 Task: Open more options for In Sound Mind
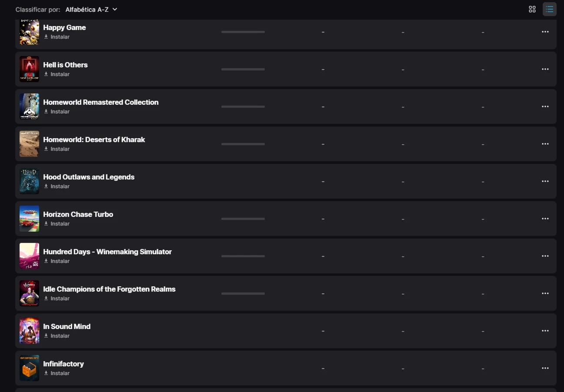pos(545,331)
